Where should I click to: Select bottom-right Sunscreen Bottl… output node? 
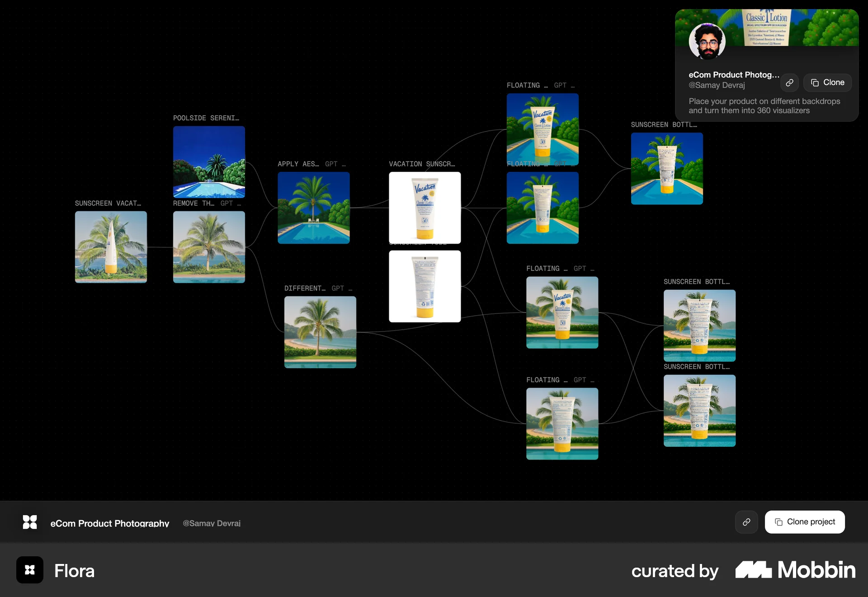[699, 411]
